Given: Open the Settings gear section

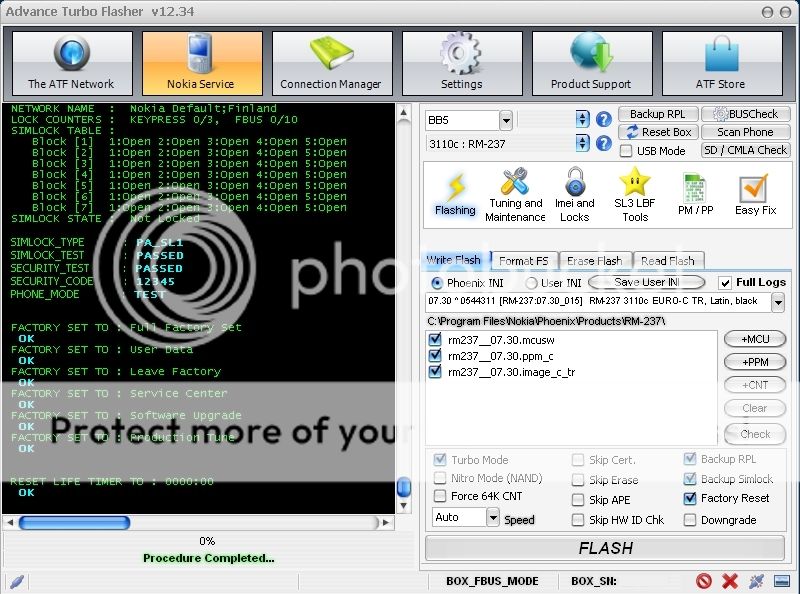Looking at the screenshot, I should tap(462, 63).
